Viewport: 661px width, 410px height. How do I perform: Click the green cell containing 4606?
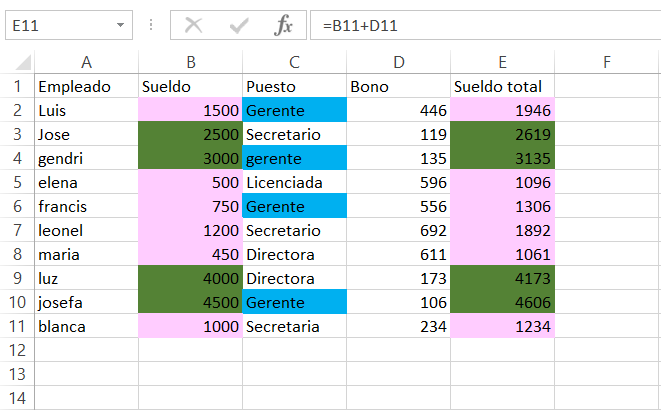[x=502, y=302]
